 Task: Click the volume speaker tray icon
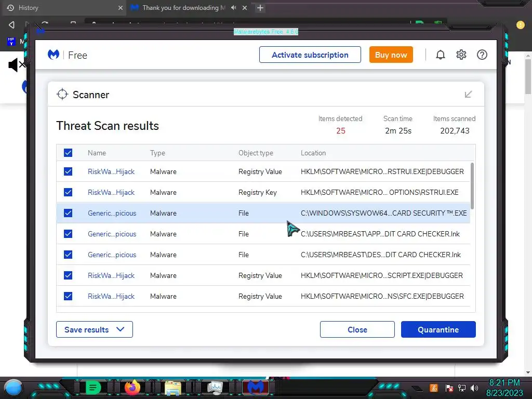tap(474, 388)
